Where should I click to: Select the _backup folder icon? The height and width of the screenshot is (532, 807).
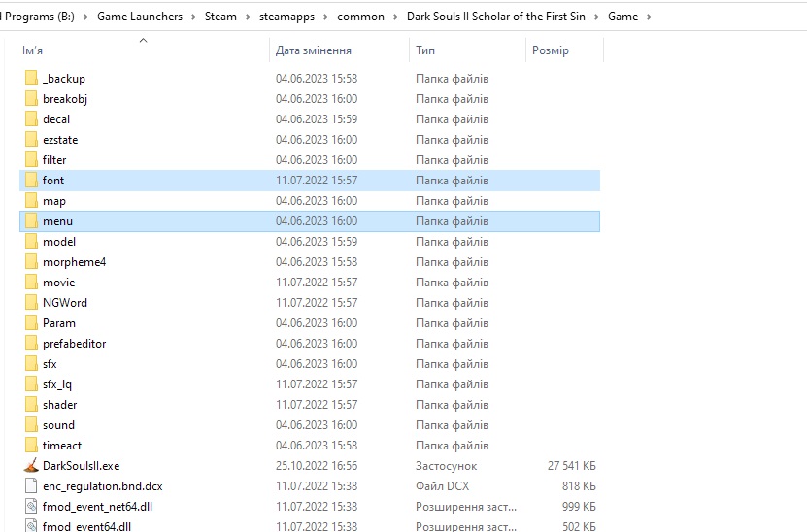[x=31, y=79]
